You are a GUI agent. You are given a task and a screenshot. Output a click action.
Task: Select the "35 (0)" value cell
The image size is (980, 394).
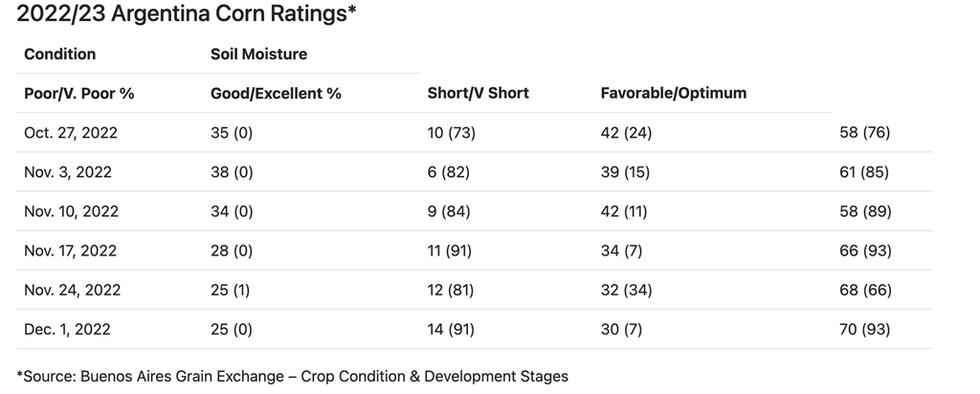click(232, 133)
